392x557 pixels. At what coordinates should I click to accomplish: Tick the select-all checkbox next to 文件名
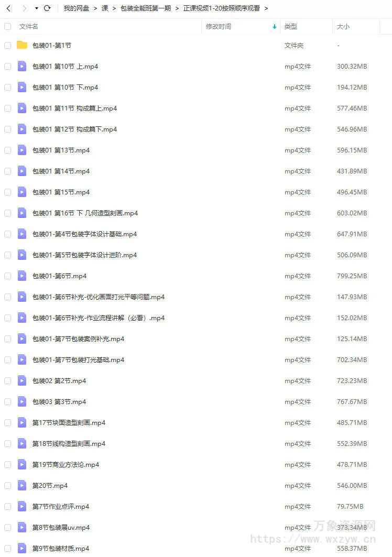pyautogui.click(x=7, y=26)
